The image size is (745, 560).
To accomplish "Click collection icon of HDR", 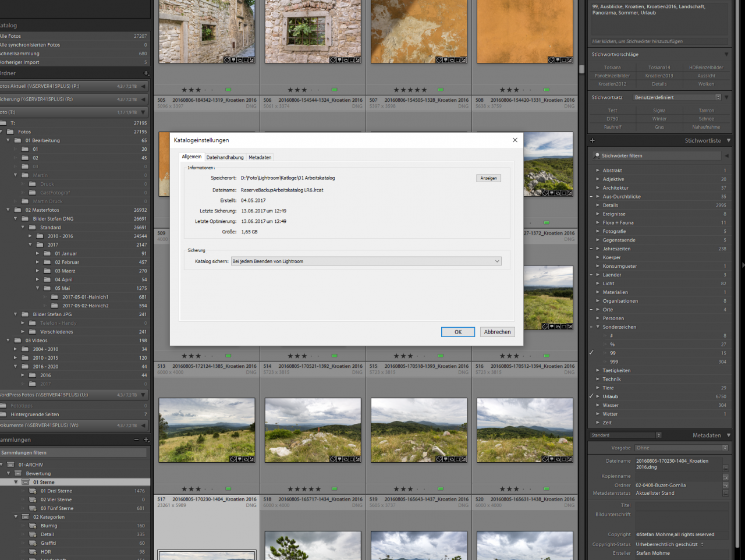I will tap(33, 552).
